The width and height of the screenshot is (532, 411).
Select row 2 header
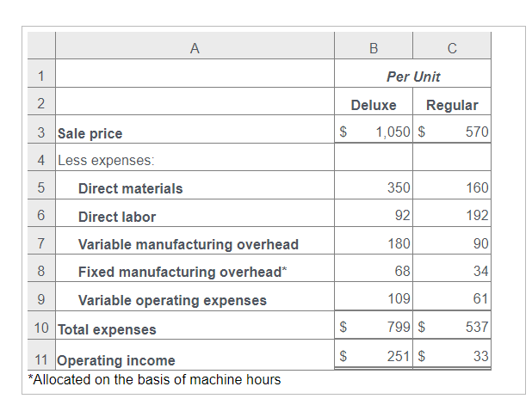click(41, 101)
